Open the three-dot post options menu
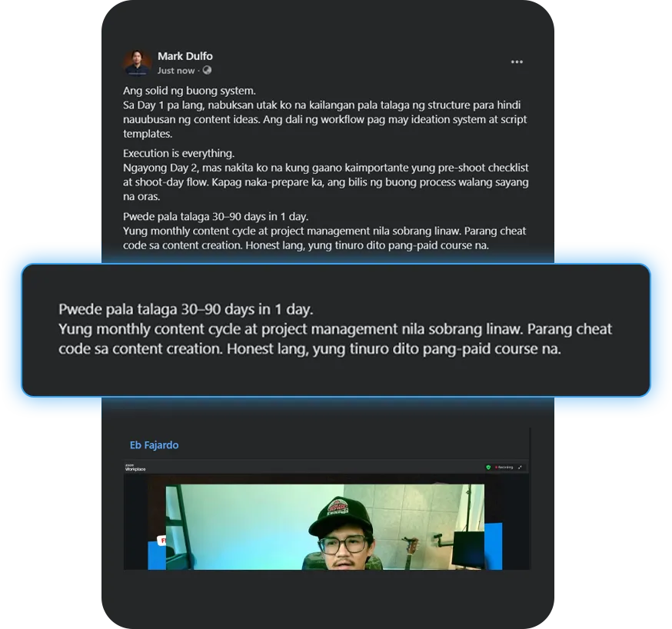 517,62
